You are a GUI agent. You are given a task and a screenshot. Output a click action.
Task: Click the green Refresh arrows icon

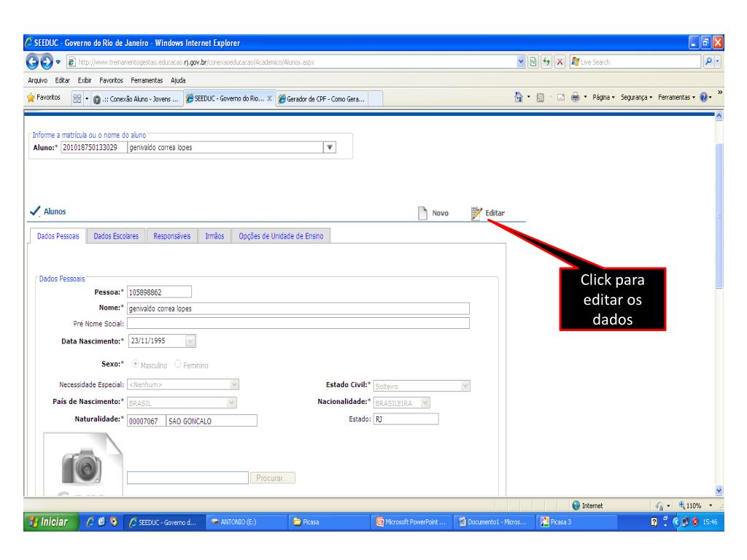tap(546, 61)
